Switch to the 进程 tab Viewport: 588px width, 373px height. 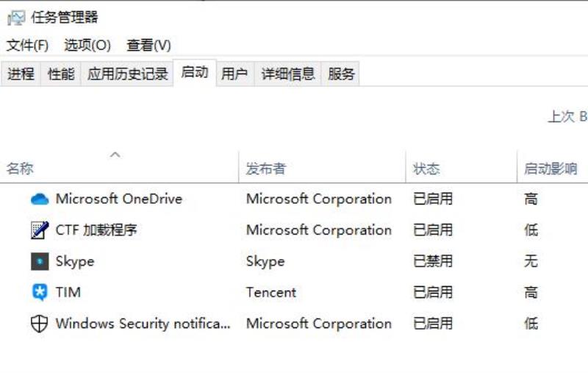point(21,74)
